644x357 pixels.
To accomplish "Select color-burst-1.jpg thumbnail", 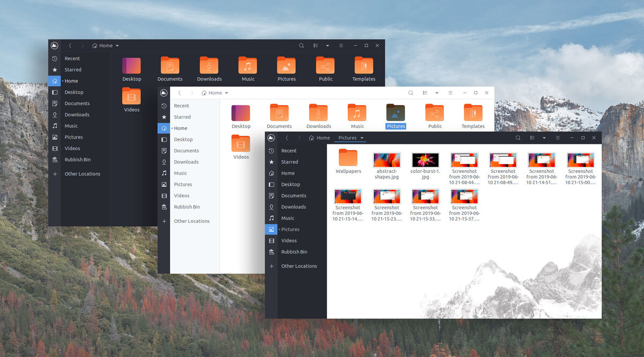I will [426, 160].
